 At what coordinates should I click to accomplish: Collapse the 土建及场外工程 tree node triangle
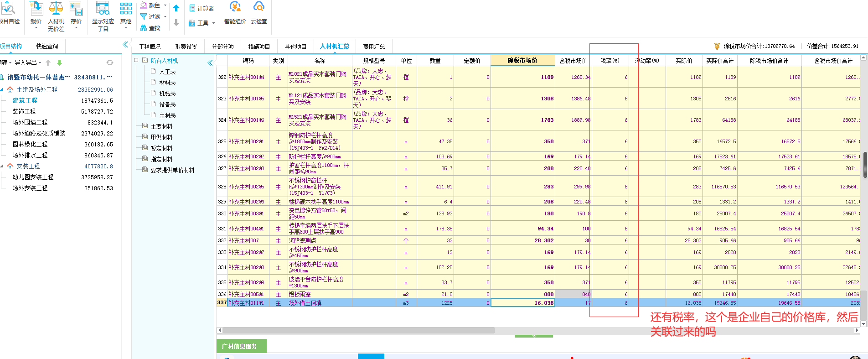(2, 89)
